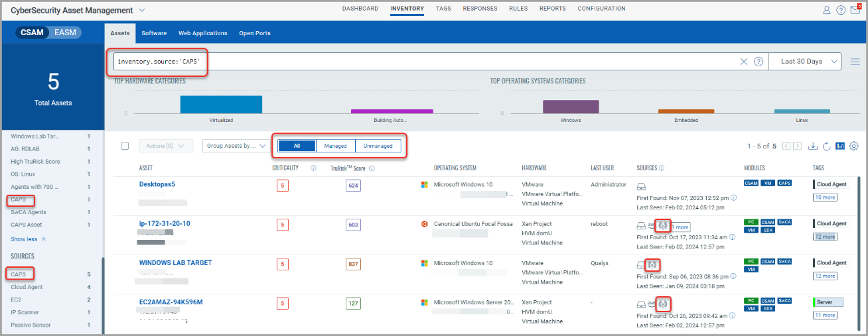The image size is (868, 336).
Task: Open the ip-172-31-20-10 asset link
Action: click(x=165, y=223)
